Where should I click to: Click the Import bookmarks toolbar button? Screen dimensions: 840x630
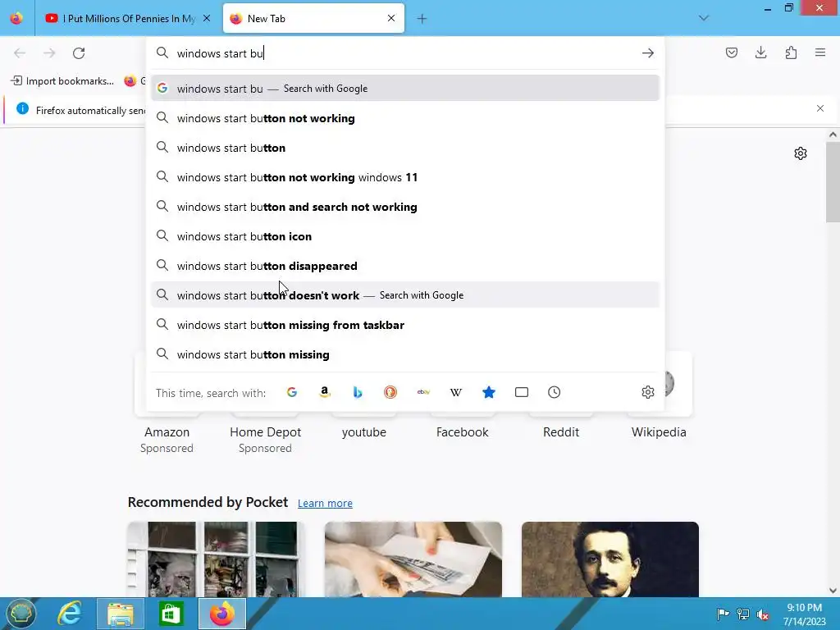(x=62, y=81)
